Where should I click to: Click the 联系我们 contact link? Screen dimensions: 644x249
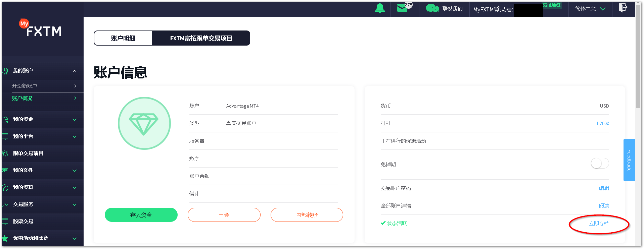(x=452, y=9)
